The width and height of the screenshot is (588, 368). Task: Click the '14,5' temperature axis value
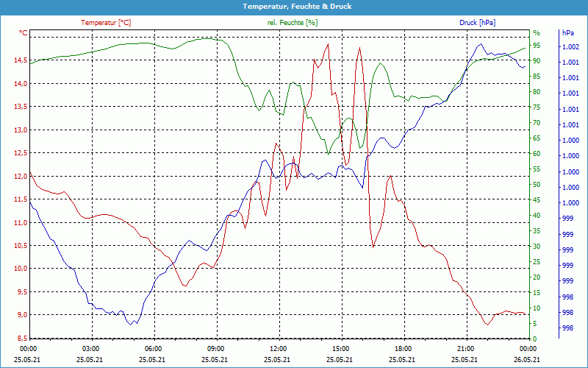21,60
